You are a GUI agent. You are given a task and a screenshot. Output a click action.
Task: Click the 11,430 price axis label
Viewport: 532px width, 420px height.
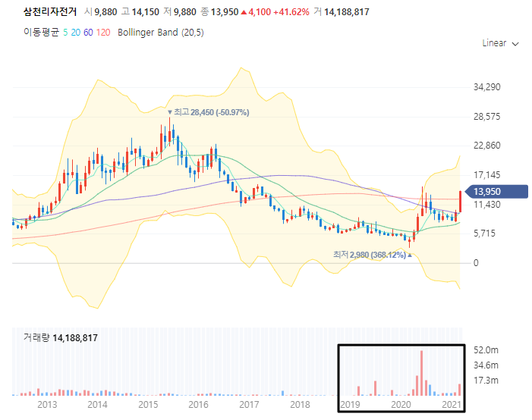point(487,205)
